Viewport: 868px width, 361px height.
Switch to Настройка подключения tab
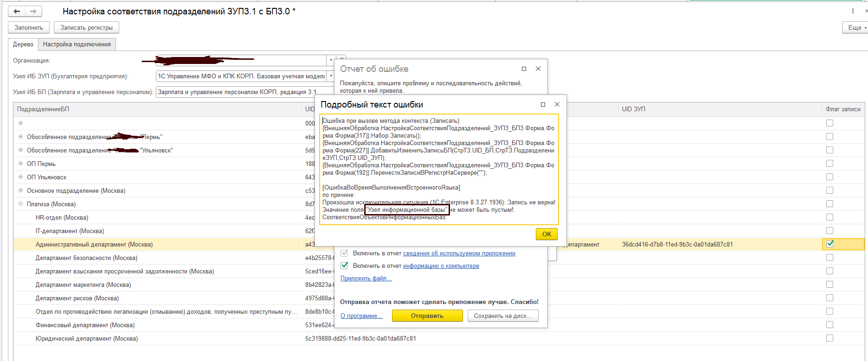point(77,44)
